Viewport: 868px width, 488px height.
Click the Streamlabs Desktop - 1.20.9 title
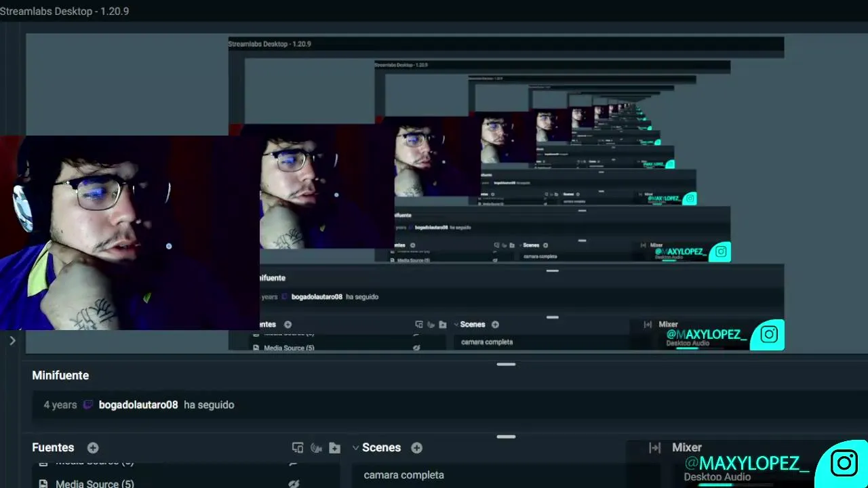pyautogui.click(x=64, y=12)
